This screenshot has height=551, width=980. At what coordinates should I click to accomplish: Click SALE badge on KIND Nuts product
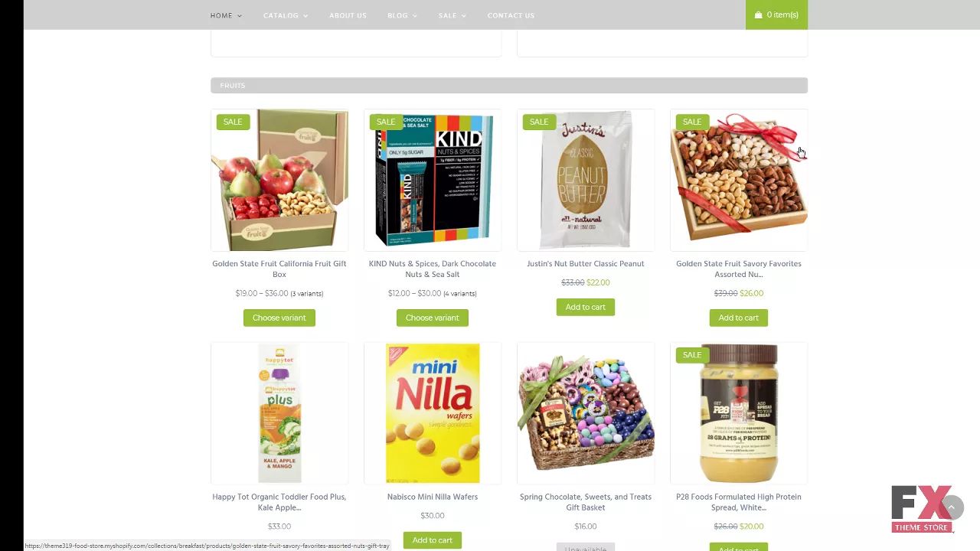click(386, 122)
